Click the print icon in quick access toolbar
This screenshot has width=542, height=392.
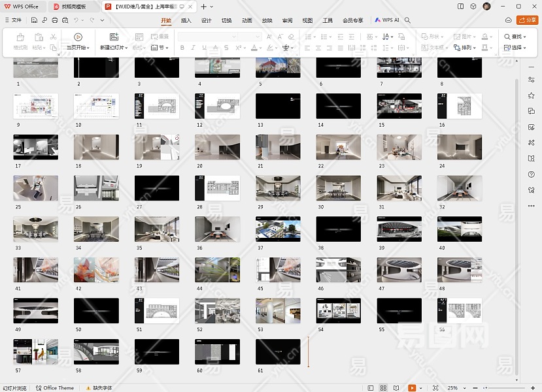[x=55, y=20]
